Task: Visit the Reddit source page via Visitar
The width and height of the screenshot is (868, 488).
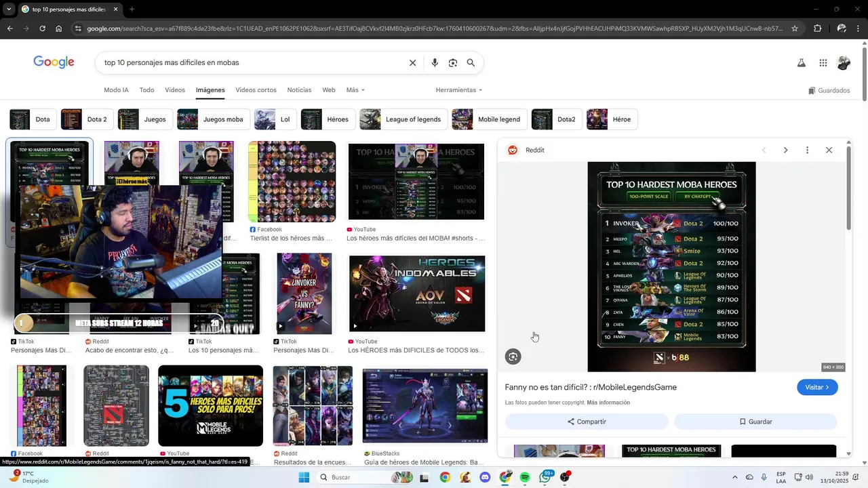Action: (817, 387)
